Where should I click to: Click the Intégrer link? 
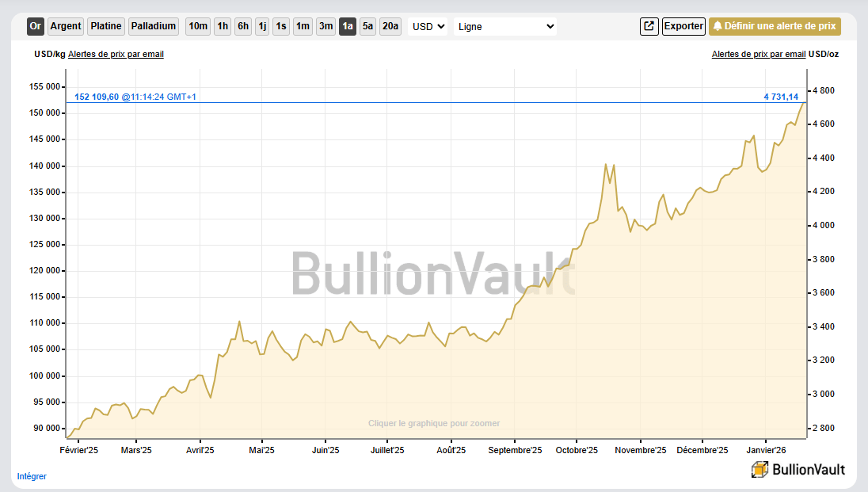coord(32,476)
